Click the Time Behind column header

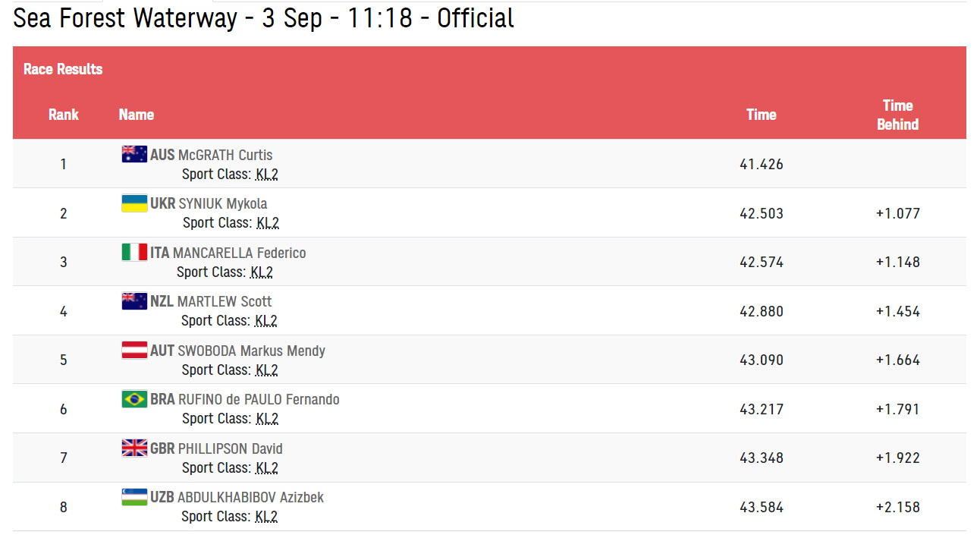(898, 115)
